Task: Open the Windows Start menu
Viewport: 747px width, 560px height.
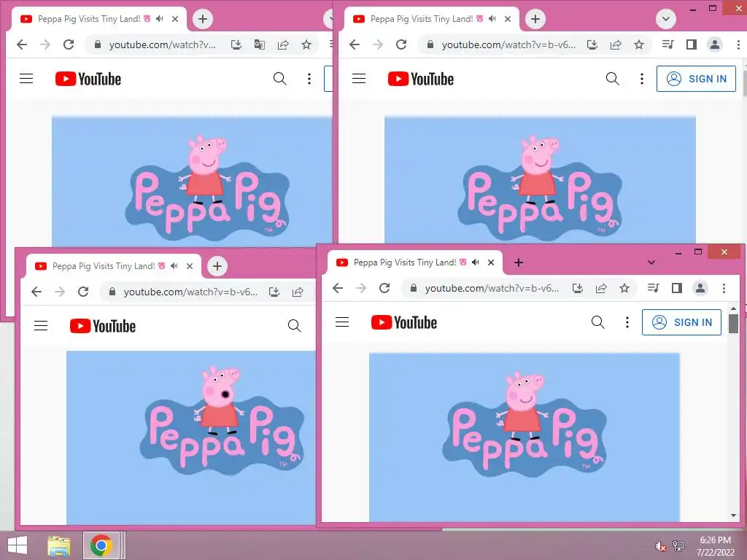Action: (18, 545)
